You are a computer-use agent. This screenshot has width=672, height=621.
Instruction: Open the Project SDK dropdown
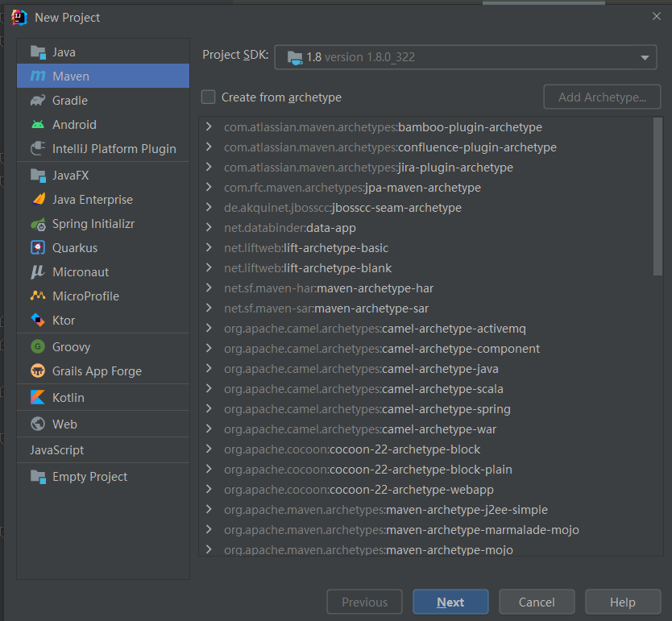pyautogui.click(x=466, y=57)
